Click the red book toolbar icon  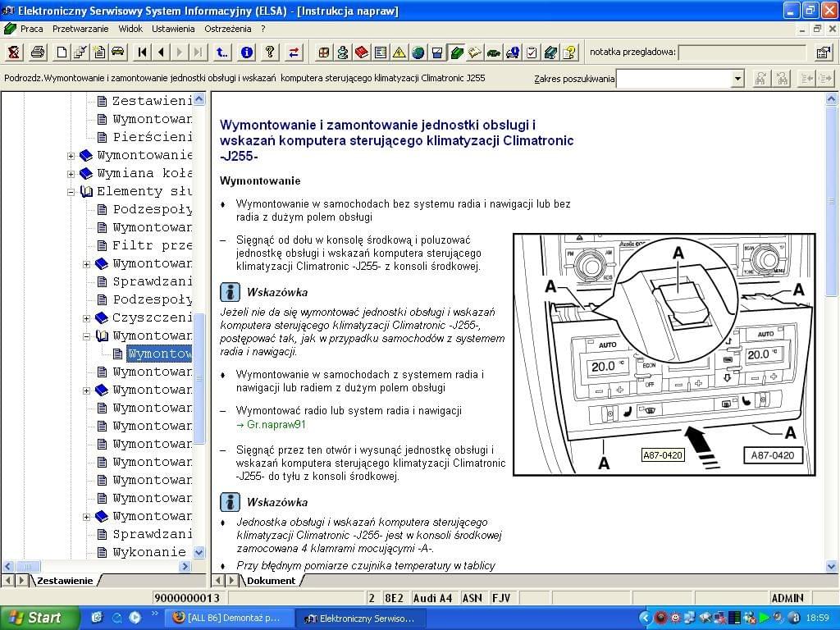pyautogui.click(x=362, y=52)
